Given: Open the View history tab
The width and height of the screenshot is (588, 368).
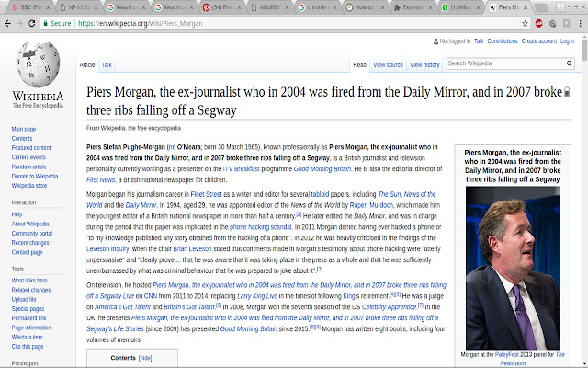Looking at the screenshot, I should click(x=424, y=64).
